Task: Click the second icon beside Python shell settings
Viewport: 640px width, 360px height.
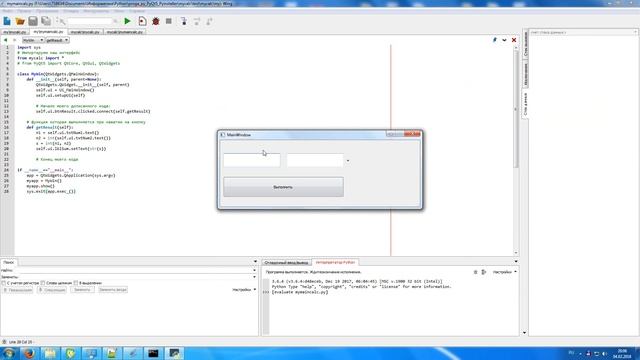Action: tap(484, 272)
